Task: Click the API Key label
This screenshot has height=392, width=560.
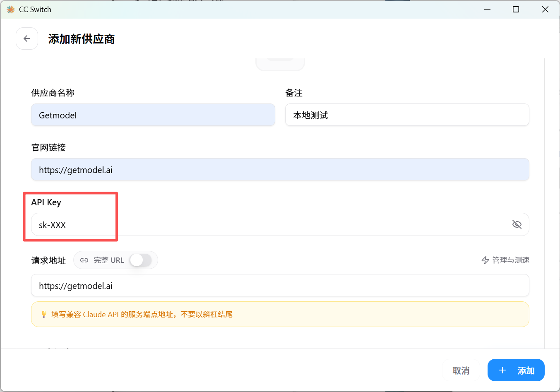Action: coord(46,202)
